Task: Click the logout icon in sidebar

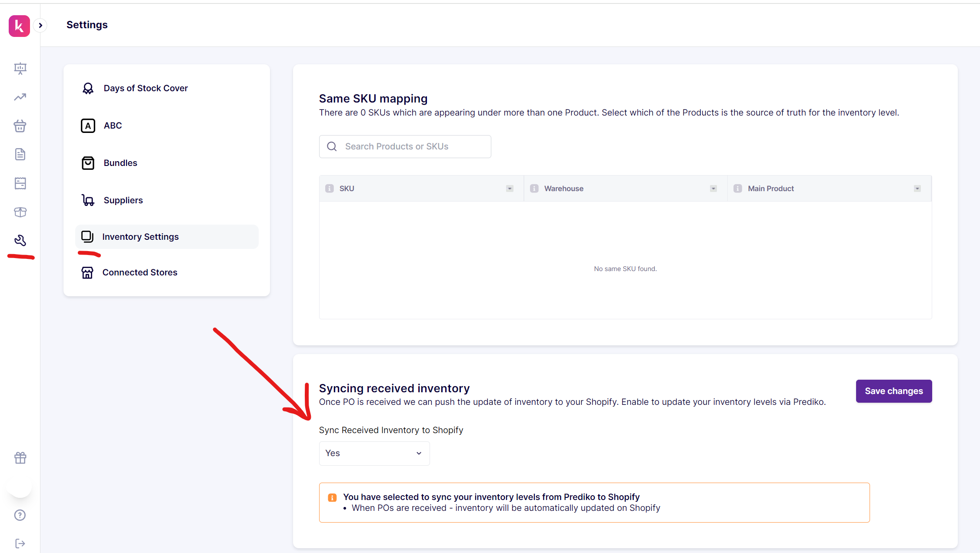Action: [x=20, y=543]
